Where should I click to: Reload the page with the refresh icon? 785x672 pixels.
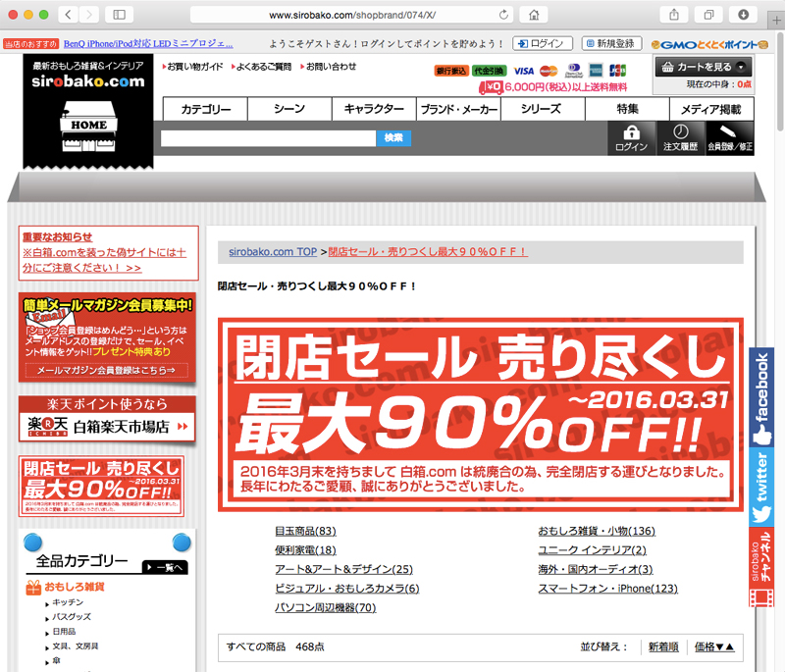tap(503, 15)
